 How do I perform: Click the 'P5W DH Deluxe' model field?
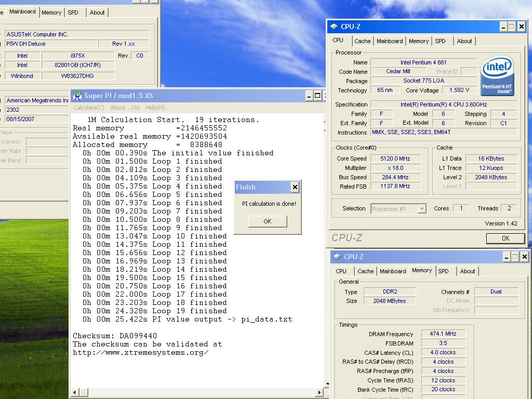[51, 44]
